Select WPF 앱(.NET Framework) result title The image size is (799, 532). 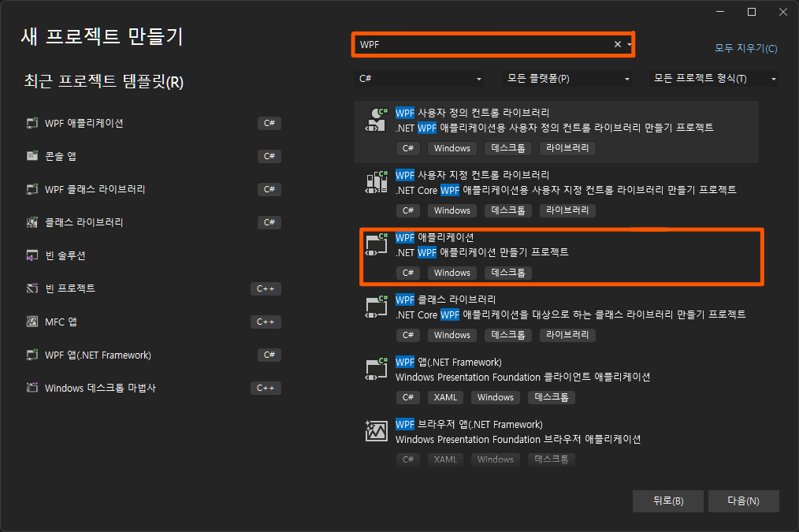coord(448,363)
